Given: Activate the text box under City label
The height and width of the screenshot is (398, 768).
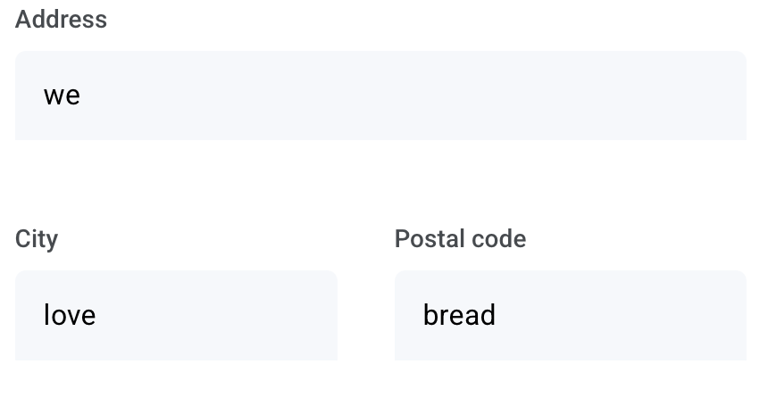Looking at the screenshot, I should (x=176, y=315).
